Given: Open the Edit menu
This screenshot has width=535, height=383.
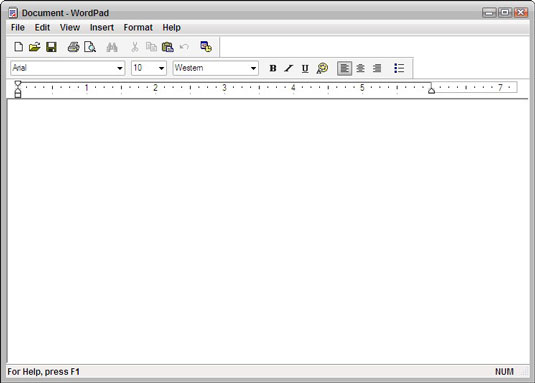Looking at the screenshot, I should pyautogui.click(x=42, y=28).
